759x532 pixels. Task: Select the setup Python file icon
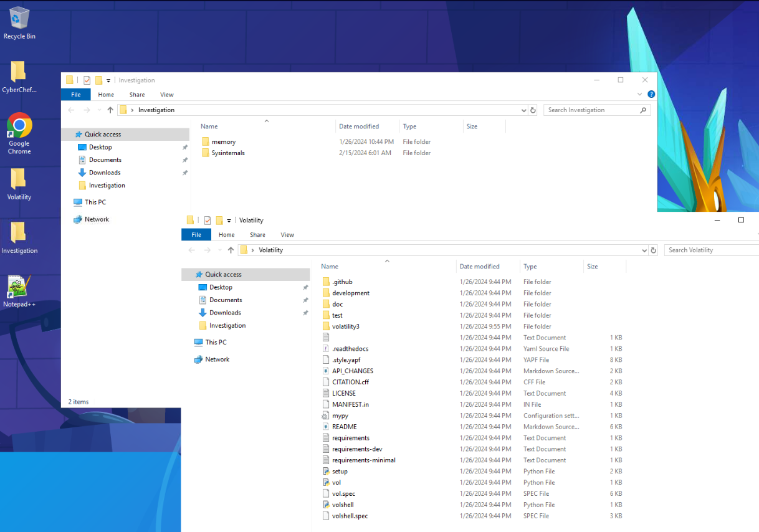coord(326,472)
